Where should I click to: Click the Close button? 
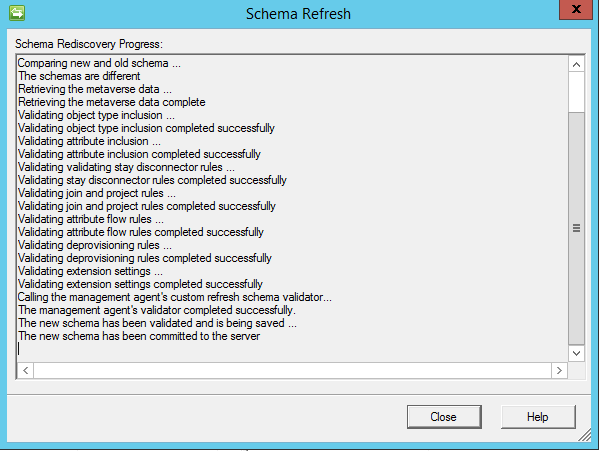tap(444, 417)
